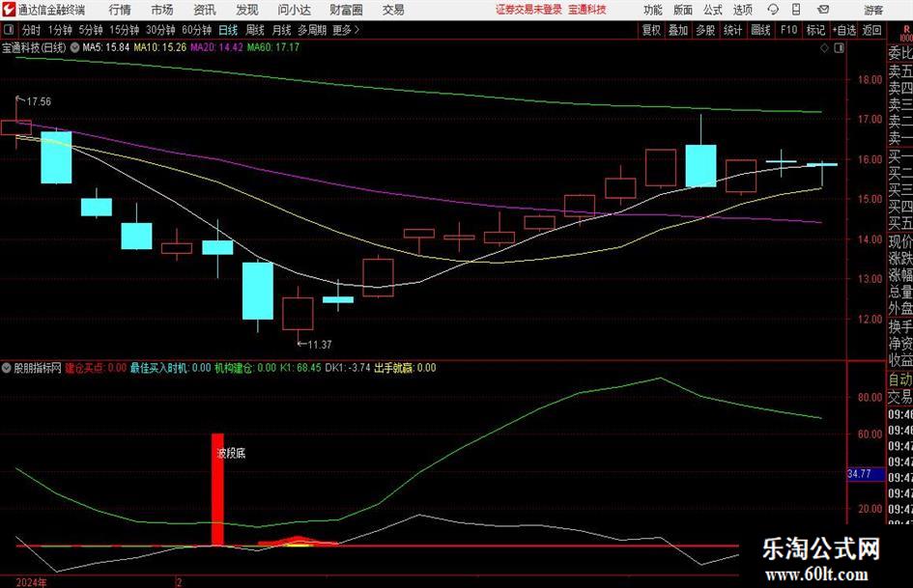Screen dimensions: 913x588
Task: Click the 宝通科技 red stock name link
Action: [x=587, y=10]
